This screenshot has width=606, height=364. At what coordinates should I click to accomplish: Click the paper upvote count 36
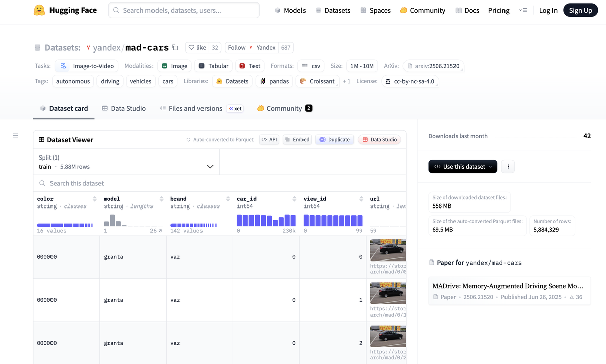[576, 297]
